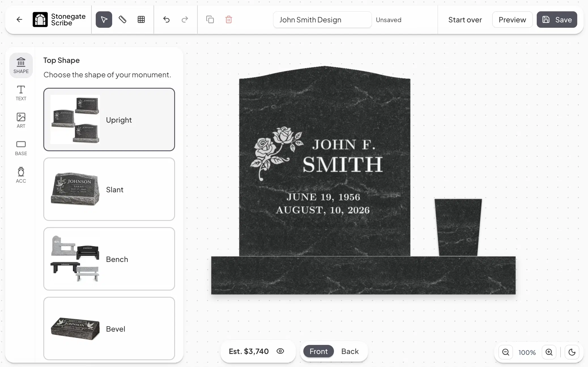
Task: Click Start over to reset the design
Action: 465,20
